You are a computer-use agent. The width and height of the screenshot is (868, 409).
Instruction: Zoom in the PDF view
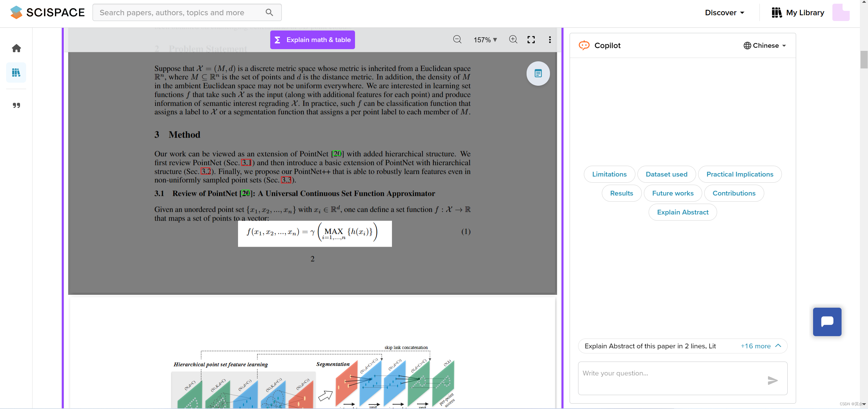(x=513, y=40)
